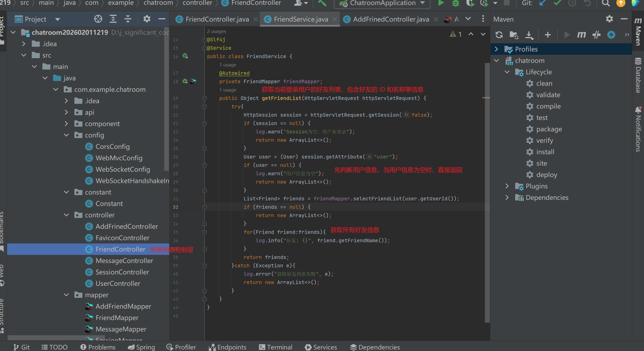Click Download Sources icon in Maven panel
The width and height of the screenshot is (644, 351).
pyautogui.click(x=529, y=34)
